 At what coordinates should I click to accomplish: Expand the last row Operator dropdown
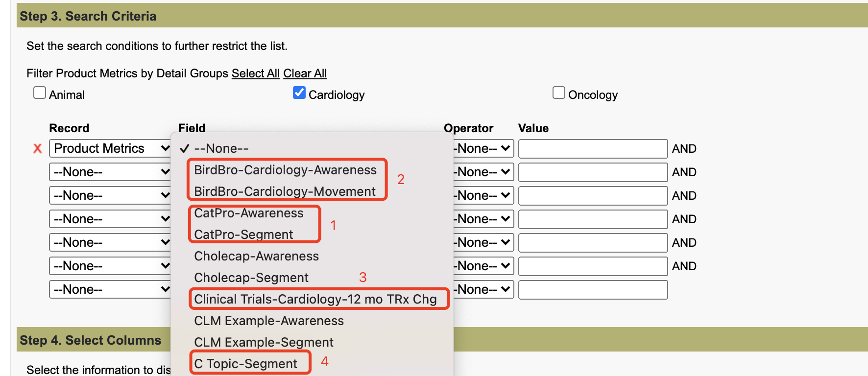point(483,289)
